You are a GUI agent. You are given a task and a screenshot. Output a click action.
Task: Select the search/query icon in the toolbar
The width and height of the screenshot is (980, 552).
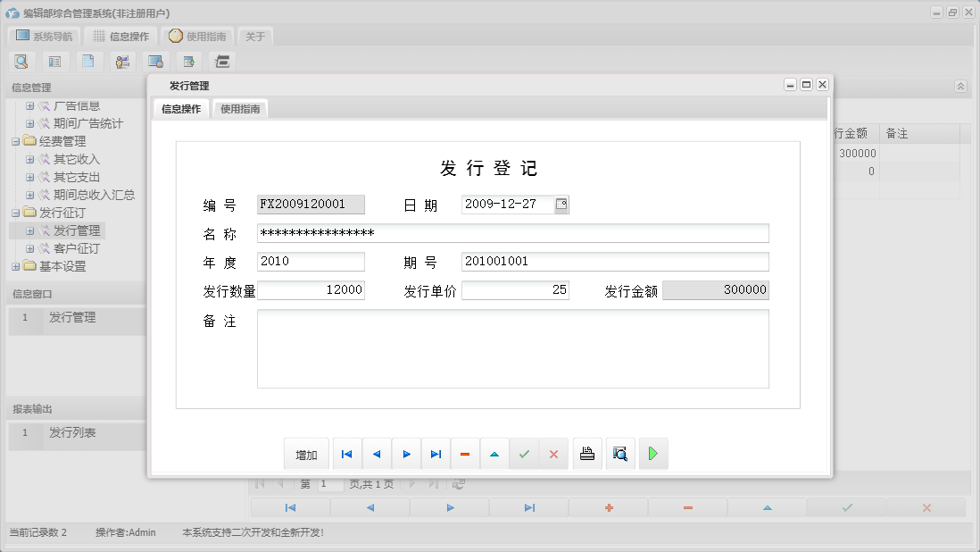point(22,62)
